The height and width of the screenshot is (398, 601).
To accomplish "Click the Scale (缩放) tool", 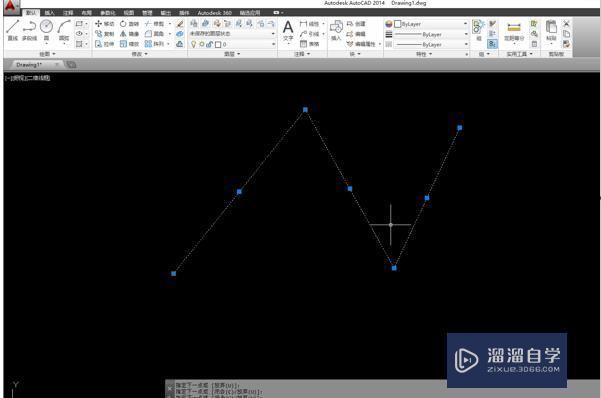I will pos(129,44).
